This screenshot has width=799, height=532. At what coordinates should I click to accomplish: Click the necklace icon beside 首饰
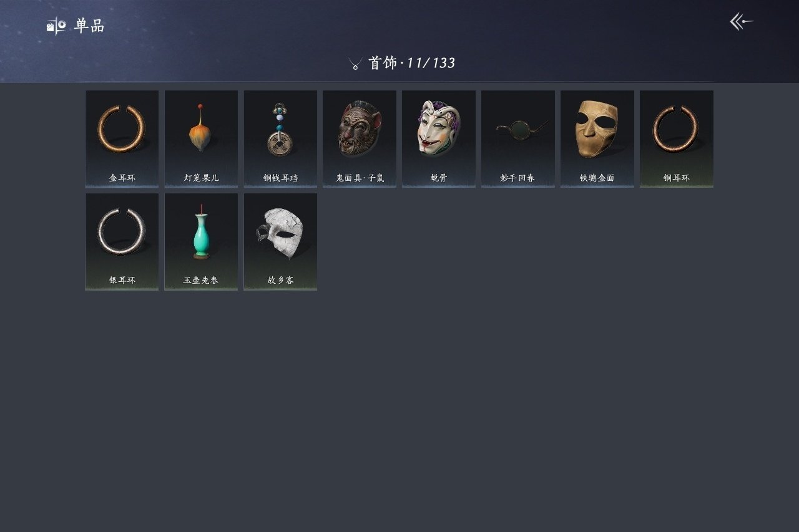(x=355, y=64)
